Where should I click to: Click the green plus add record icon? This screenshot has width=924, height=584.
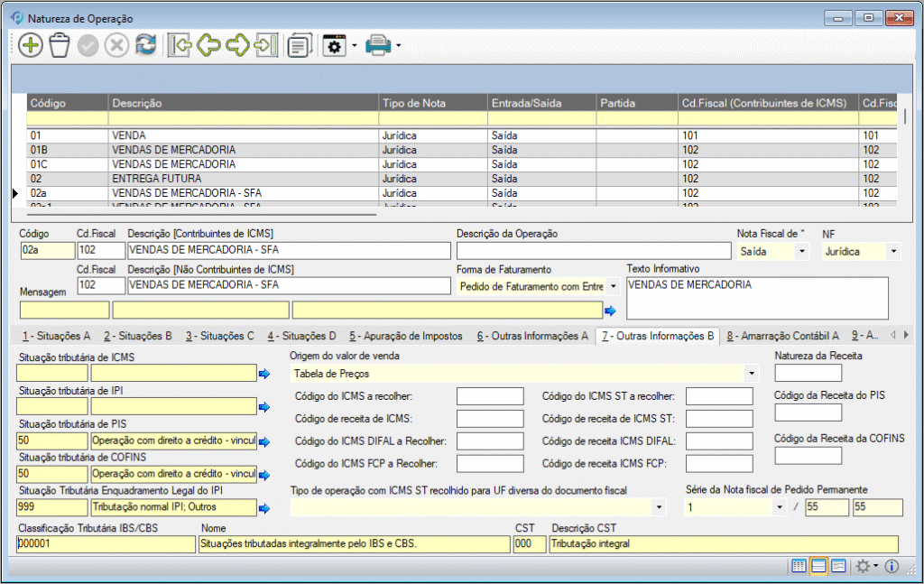pos(30,45)
